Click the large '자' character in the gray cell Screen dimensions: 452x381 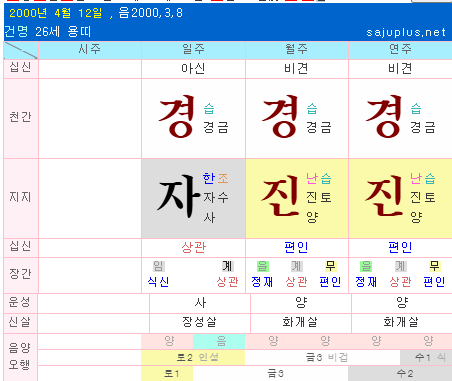[178, 197]
